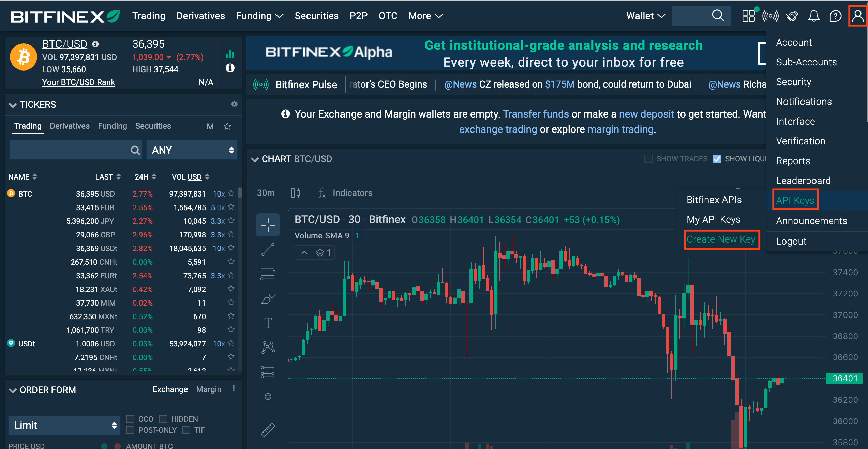This screenshot has width=868, height=449.
Task: Open Derivatives in top navigation
Action: (x=200, y=16)
